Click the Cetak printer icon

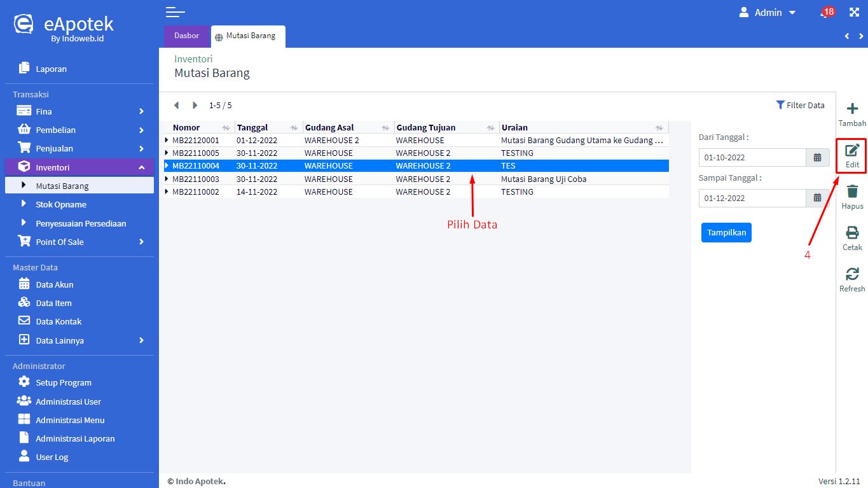point(852,233)
